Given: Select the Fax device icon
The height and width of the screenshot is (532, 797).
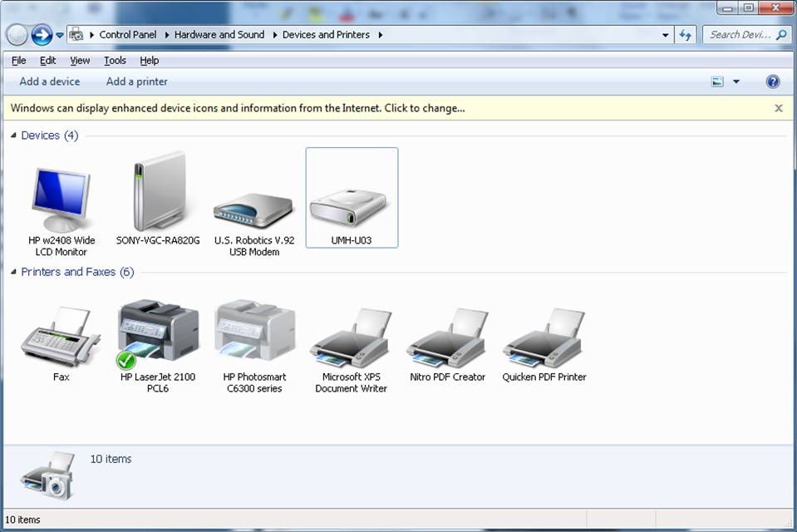Looking at the screenshot, I should pos(61,337).
